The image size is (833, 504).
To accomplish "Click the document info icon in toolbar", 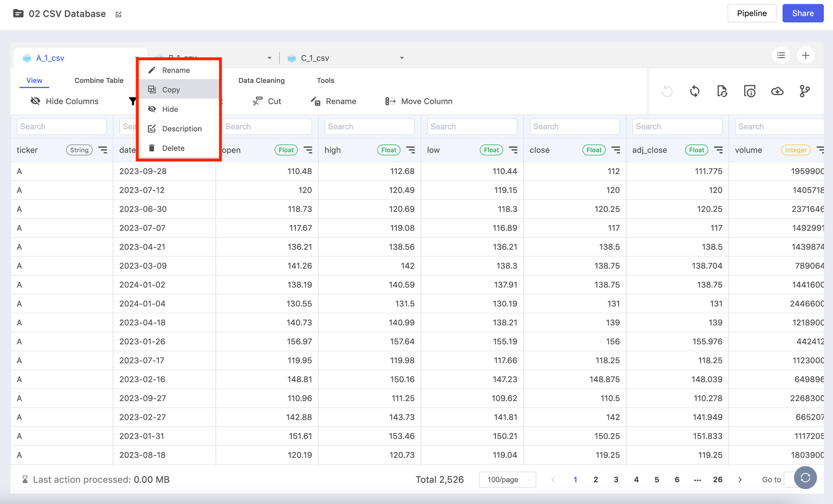I will coord(750,91).
